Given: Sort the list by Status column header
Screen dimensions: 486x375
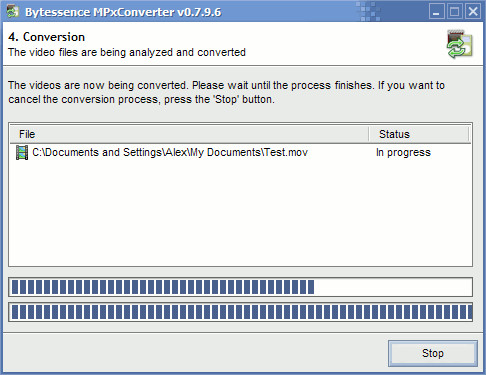Looking at the screenshot, I should [x=419, y=134].
